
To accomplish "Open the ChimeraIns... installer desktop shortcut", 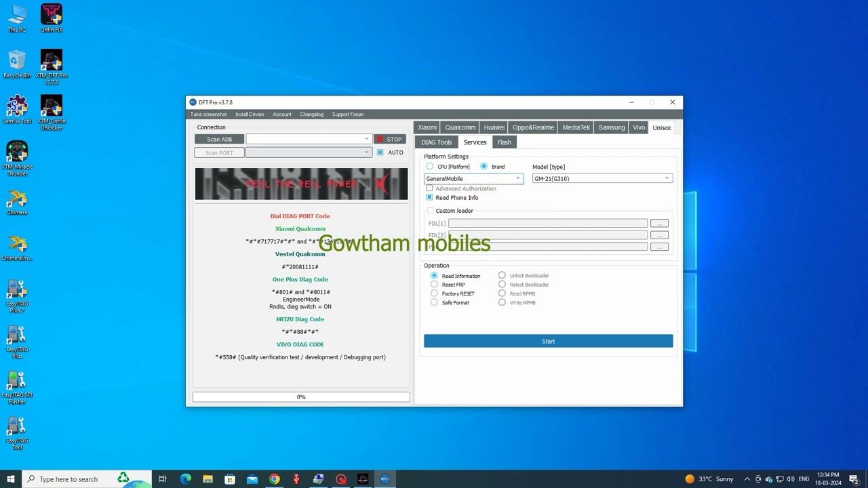I will 17,248.
